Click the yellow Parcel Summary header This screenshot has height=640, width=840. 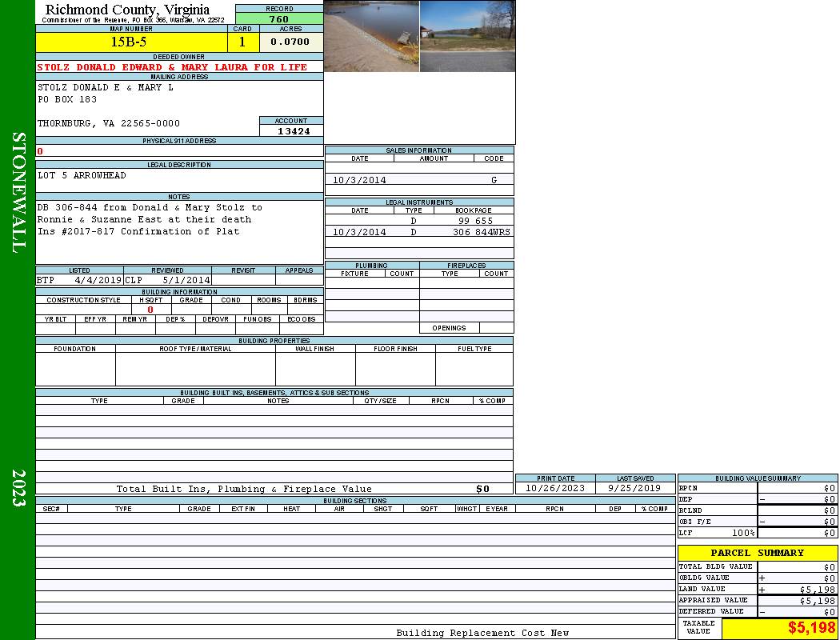coord(757,553)
